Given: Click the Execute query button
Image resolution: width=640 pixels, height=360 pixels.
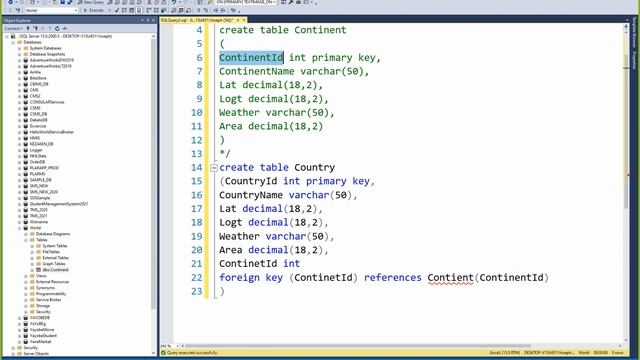Looking at the screenshot, I should pos(93,10).
